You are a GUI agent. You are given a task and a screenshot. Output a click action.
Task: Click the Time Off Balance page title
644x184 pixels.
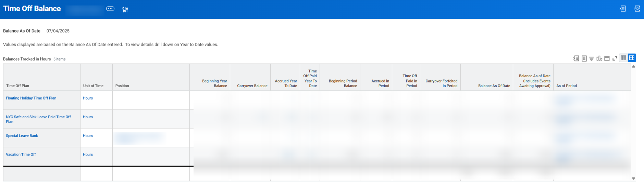pyautogui.click(x=32, y=9)
